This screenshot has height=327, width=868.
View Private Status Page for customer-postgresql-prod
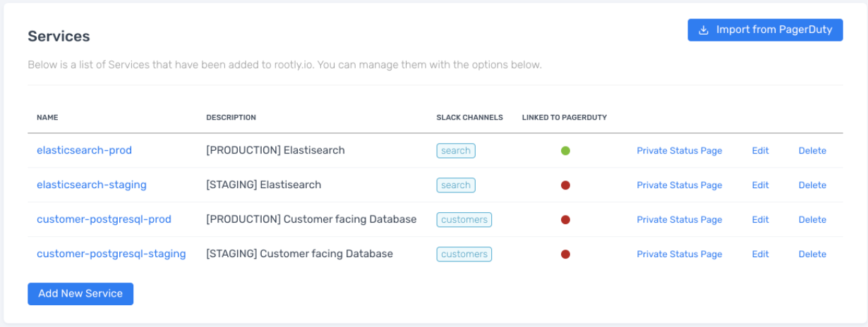point(680,219)
